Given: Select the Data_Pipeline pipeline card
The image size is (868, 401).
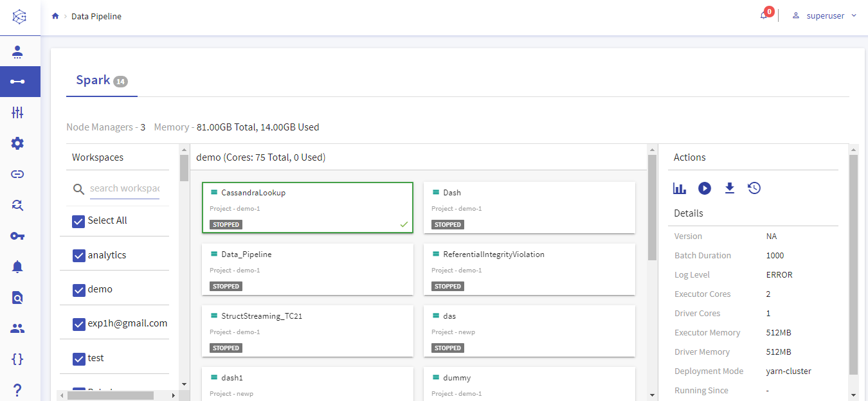Looking at the screenshot, I should click(x=307, y=269).
